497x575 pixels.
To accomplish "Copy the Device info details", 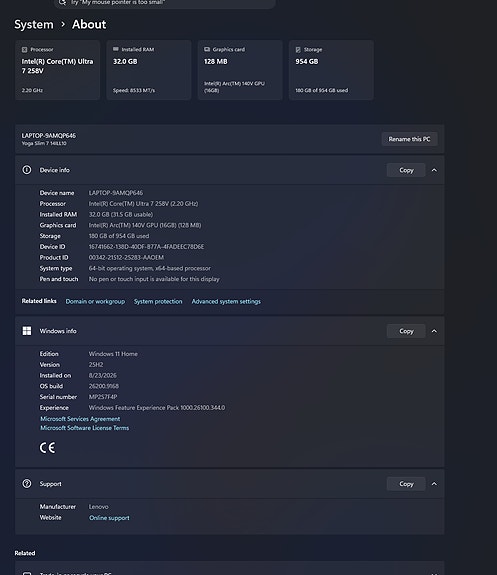I will pyautogui.click(x=406, y=170).
